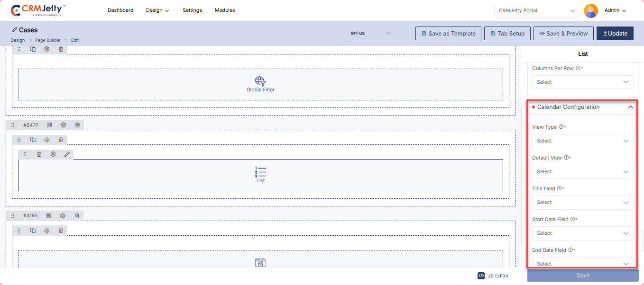
Task: Click the trash icon on List widget toolbar
Action: pyautogui.click(x=39, y=154)
